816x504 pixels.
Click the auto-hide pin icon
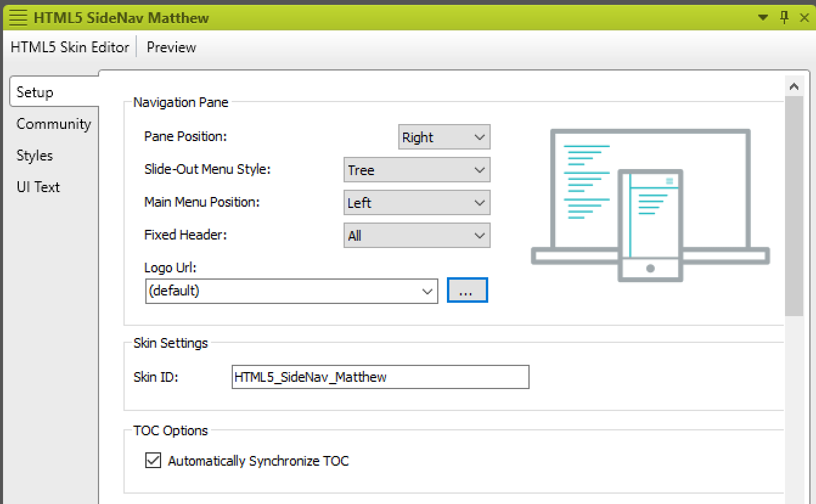coord(784,17)
